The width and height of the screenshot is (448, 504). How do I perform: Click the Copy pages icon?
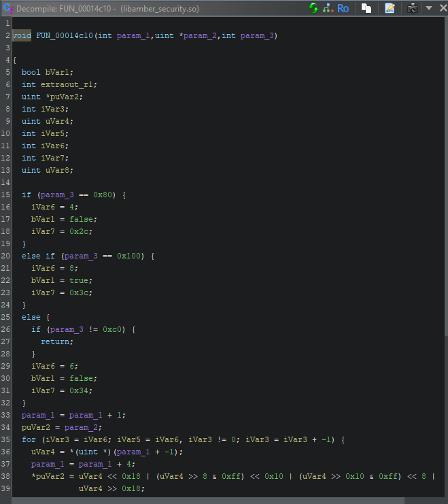pos(366,8)
